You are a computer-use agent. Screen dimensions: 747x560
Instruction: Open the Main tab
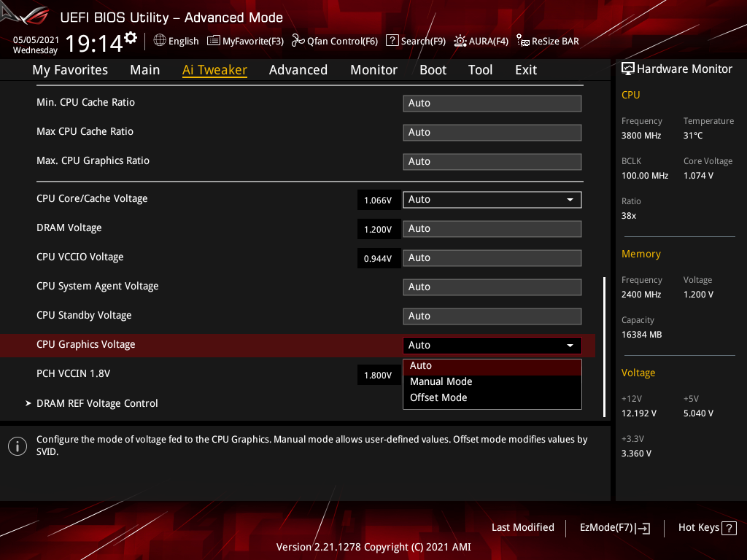(145, 70)
